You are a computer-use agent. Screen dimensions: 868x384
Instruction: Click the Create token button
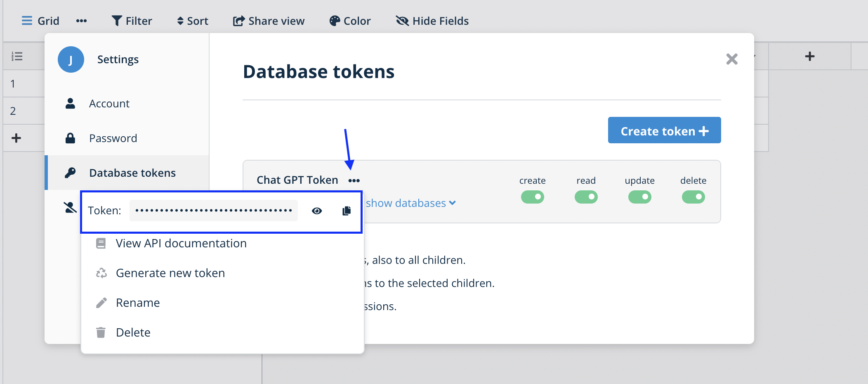click(664, 130)
